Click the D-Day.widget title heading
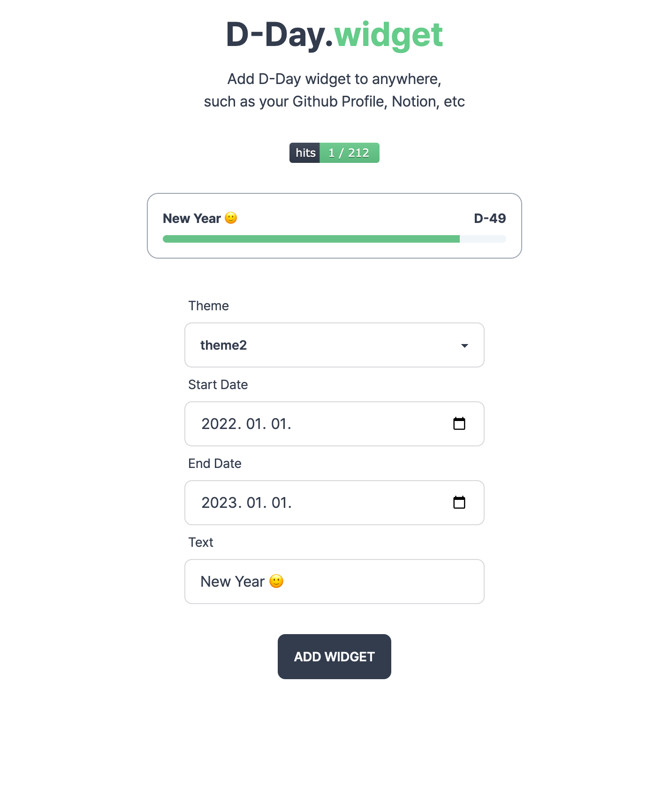The height and width of the screenshot is (812, 669). (x=334, y=35)
